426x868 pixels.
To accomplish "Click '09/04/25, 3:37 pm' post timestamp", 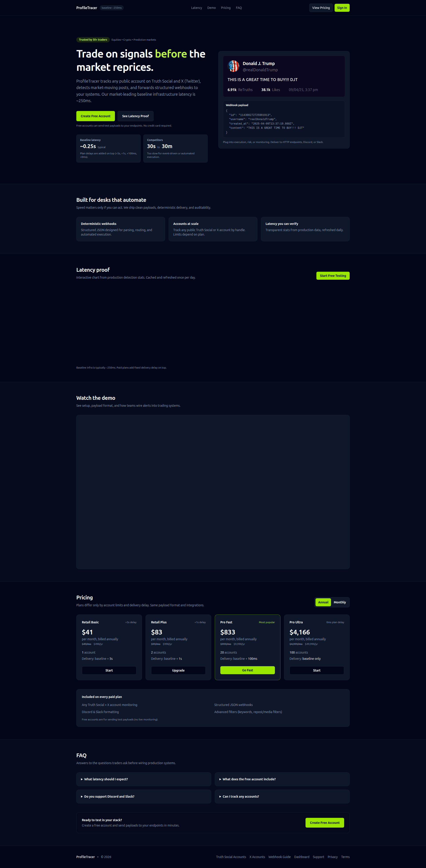I will (303, 90).
